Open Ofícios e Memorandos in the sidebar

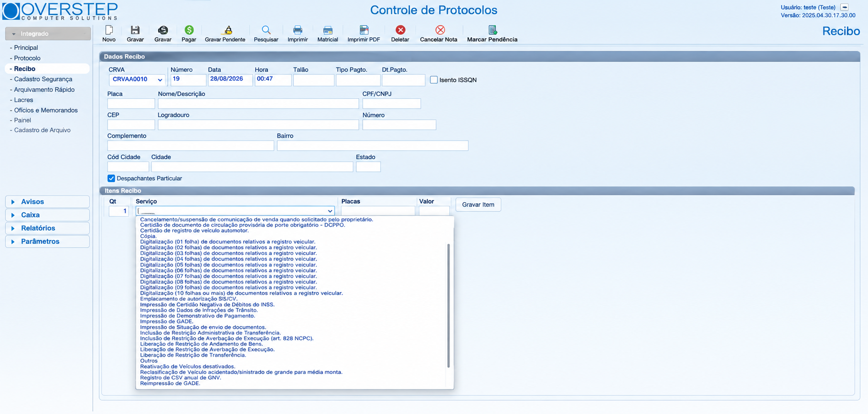[46, 110]
